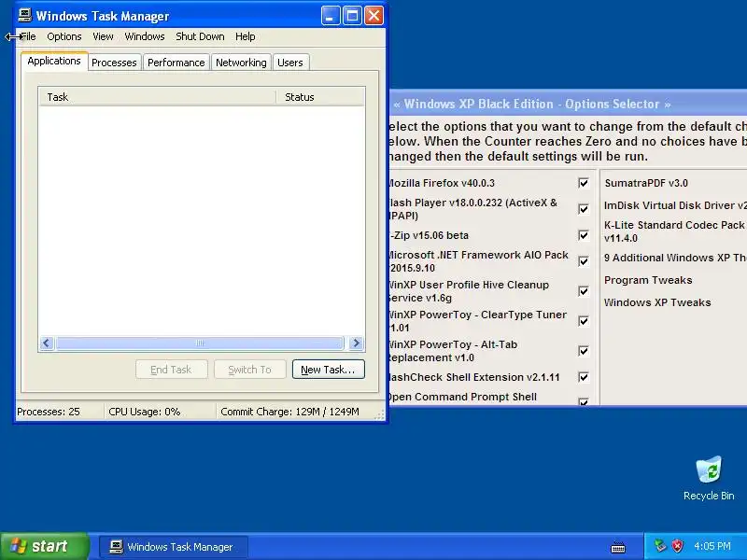747x560 pixels.
Task: Click the Processes: 25 status bar entry
Action: pos(49,412)
